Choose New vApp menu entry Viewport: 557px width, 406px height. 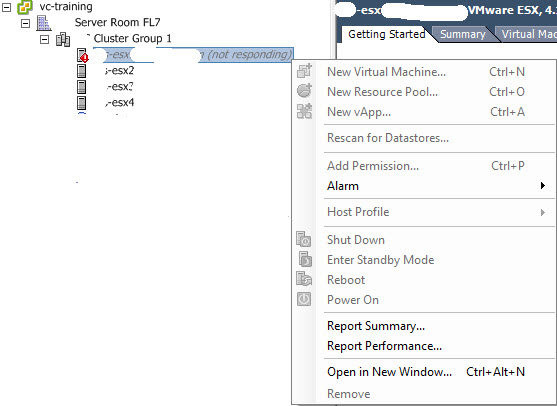424,112
